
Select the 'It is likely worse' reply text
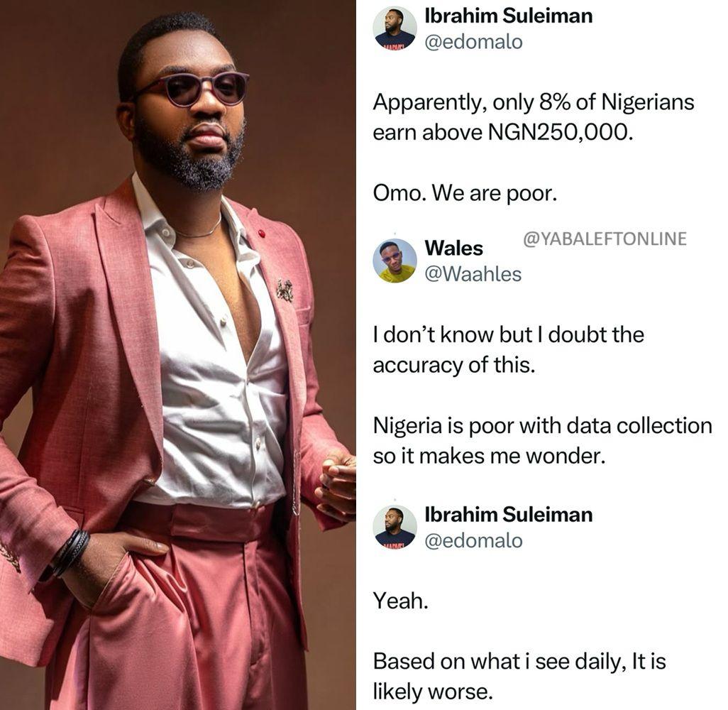519,676
